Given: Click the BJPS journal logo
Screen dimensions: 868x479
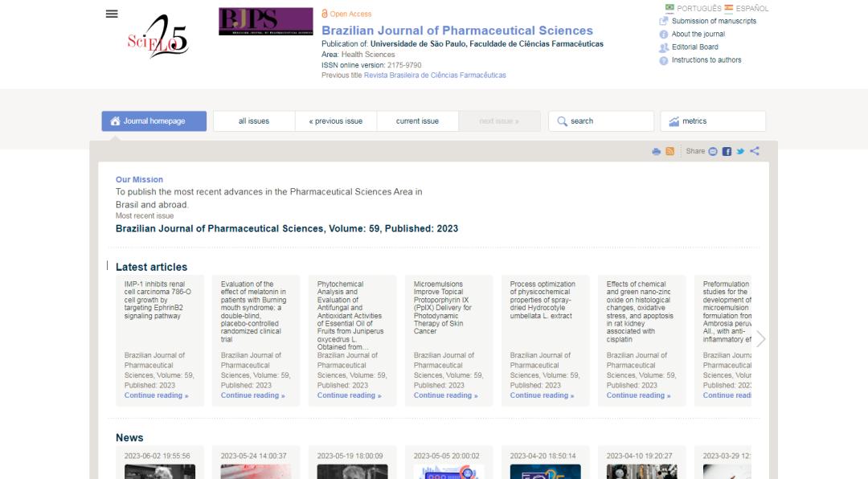Looking at the screenshot, I should click(x=266, y=22).
